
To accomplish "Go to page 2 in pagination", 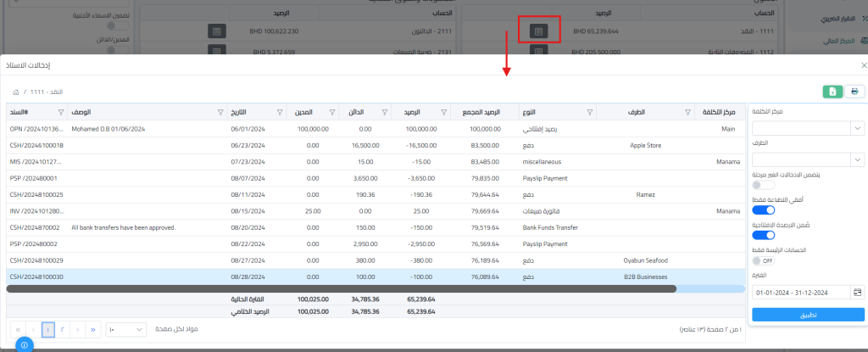I will click(62, 329).
